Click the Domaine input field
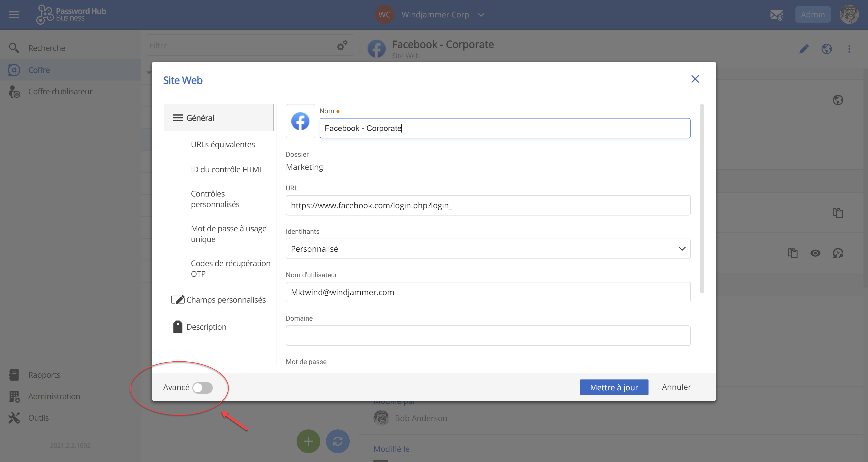Image resolution: width=868 pixels, height=462 pixels. coord(488,335)
